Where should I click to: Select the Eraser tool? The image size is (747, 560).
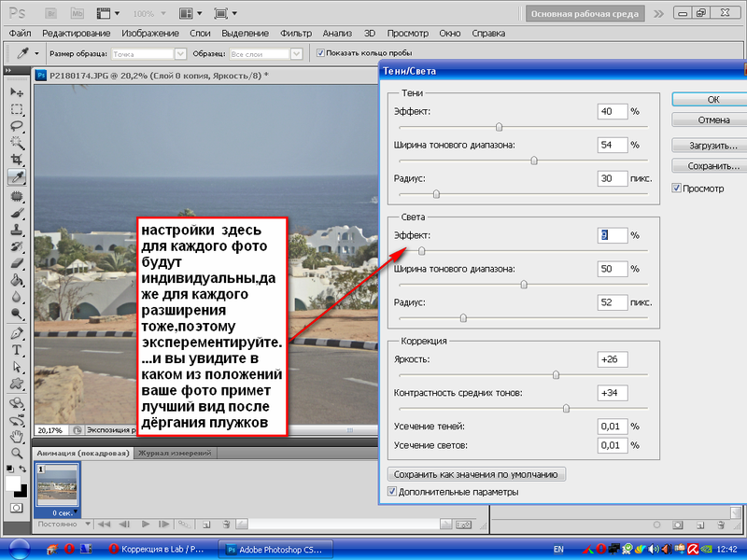[17, 263]
